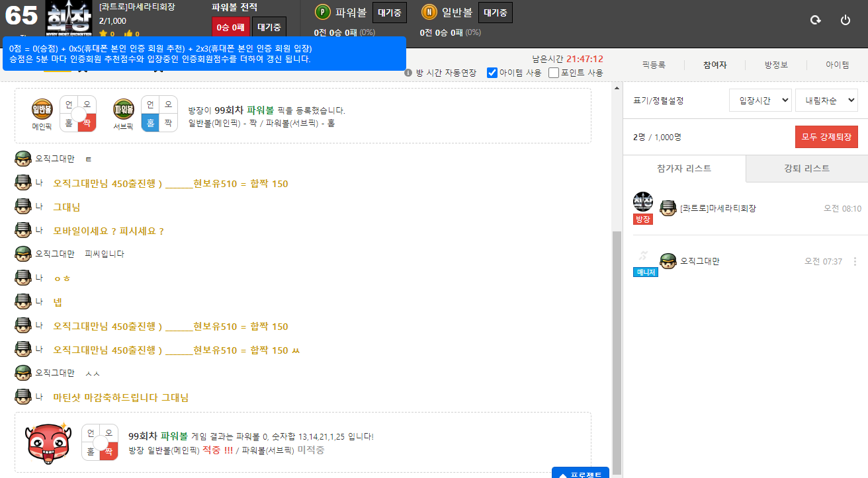This screenshot has height=478, width=868.
Task: Click the 일반볼 메인픽 badge icon
Action: (x=42, y=109)
